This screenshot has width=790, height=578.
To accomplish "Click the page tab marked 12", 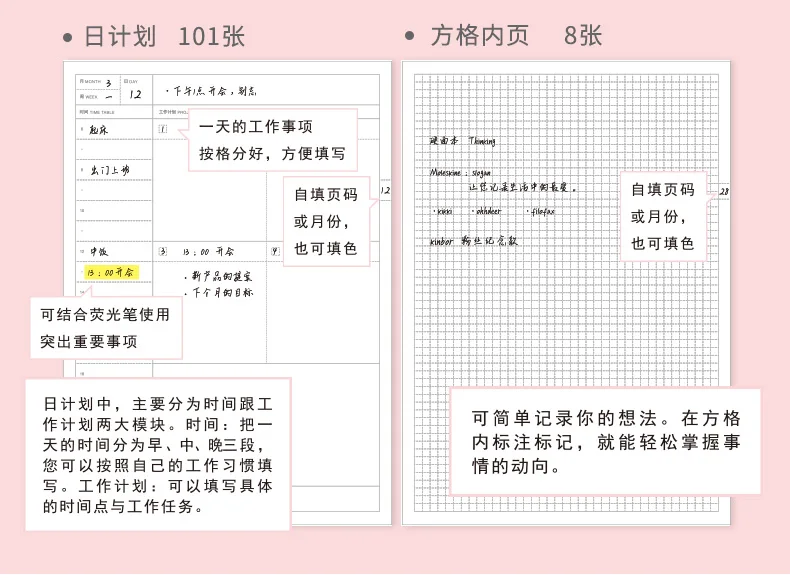I will 385,190.
